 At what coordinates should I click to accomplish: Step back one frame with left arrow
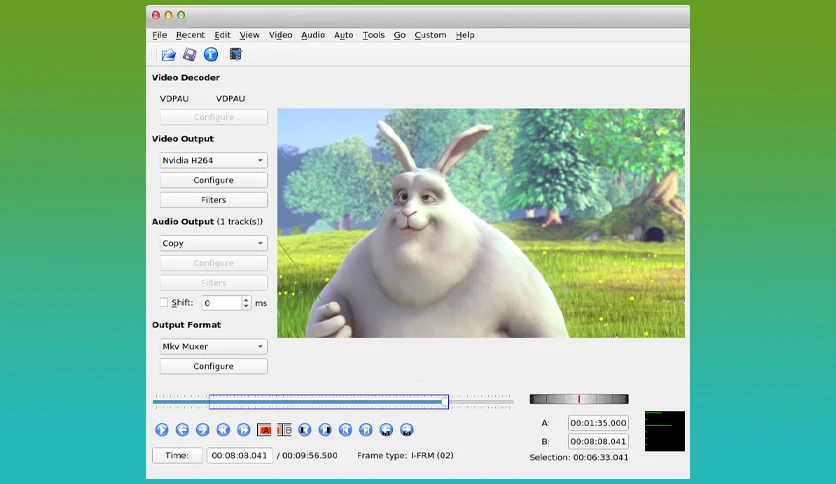point(182,430)
